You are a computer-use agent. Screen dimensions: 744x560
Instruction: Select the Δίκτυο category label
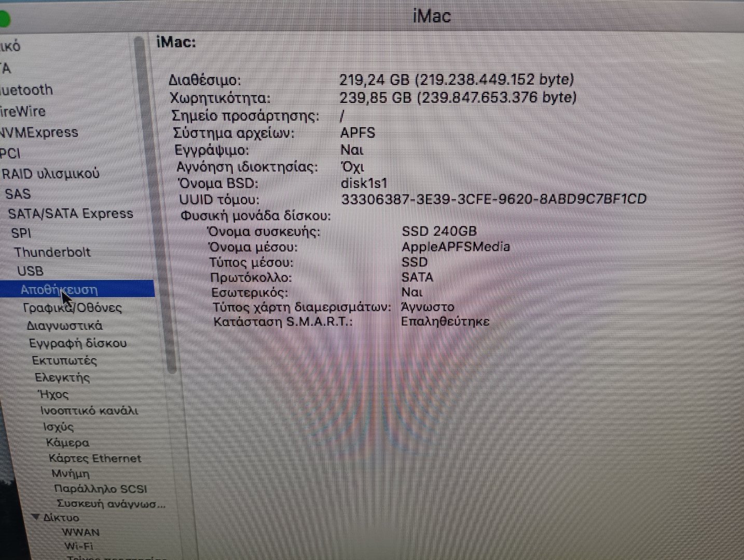point(61,518)
